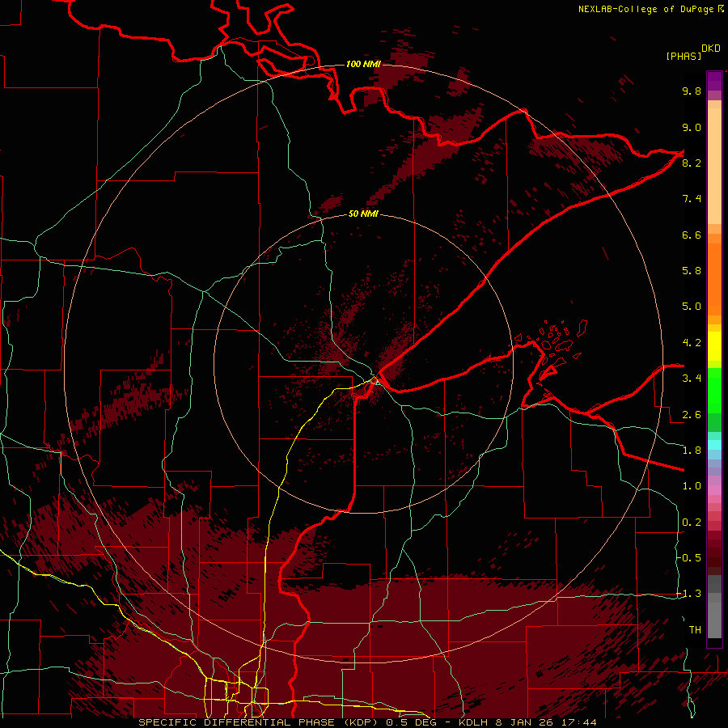Click the 9.8 scale value
Screen dimensions: 728x728
692,91
